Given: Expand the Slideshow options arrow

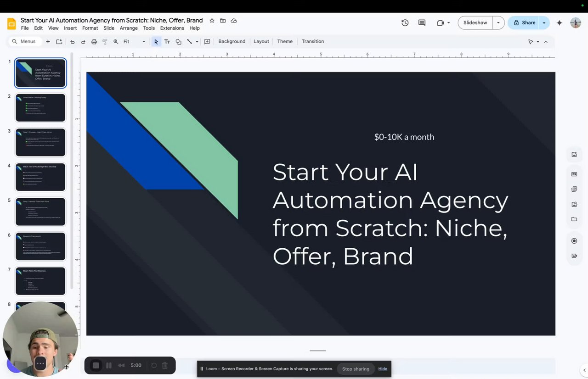Looking at the screenshot, I should [x=498, y=22].
